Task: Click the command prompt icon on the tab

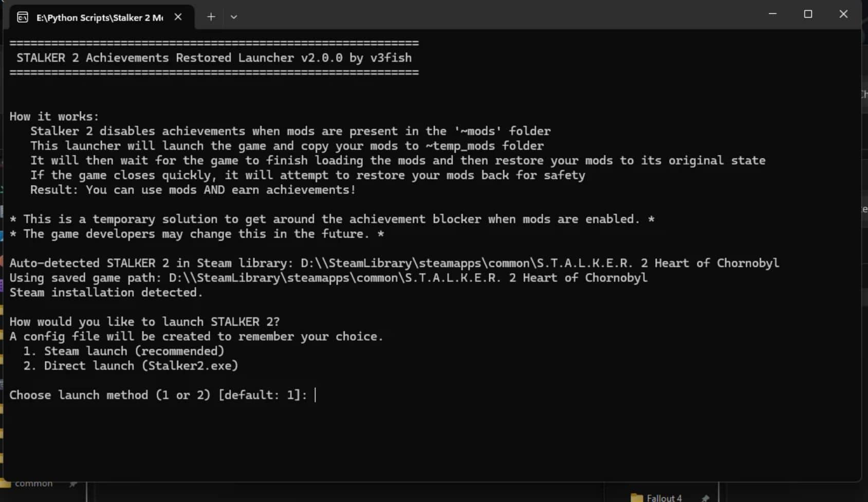Action: click(x=23, y=17)
